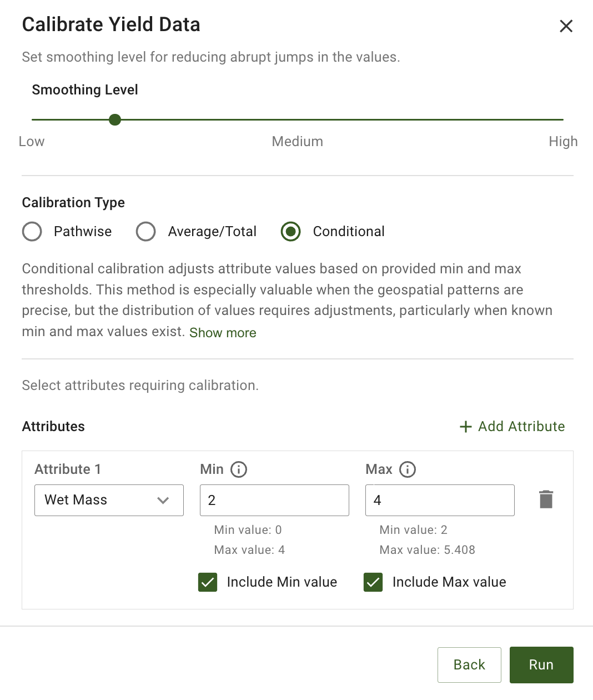Set smoothing slider to Medium position
The height and width of the screenshot is (700, 593).
[x=298, y=119]
